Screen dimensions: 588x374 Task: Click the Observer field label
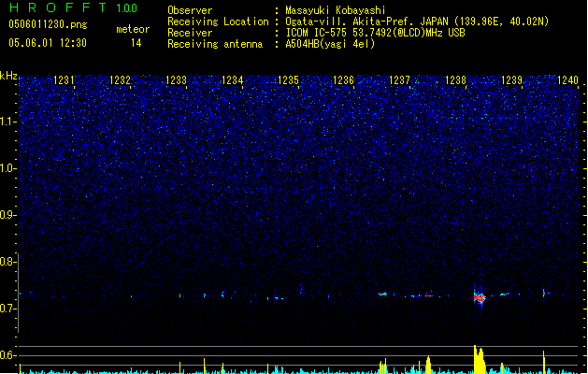point(190,10)
